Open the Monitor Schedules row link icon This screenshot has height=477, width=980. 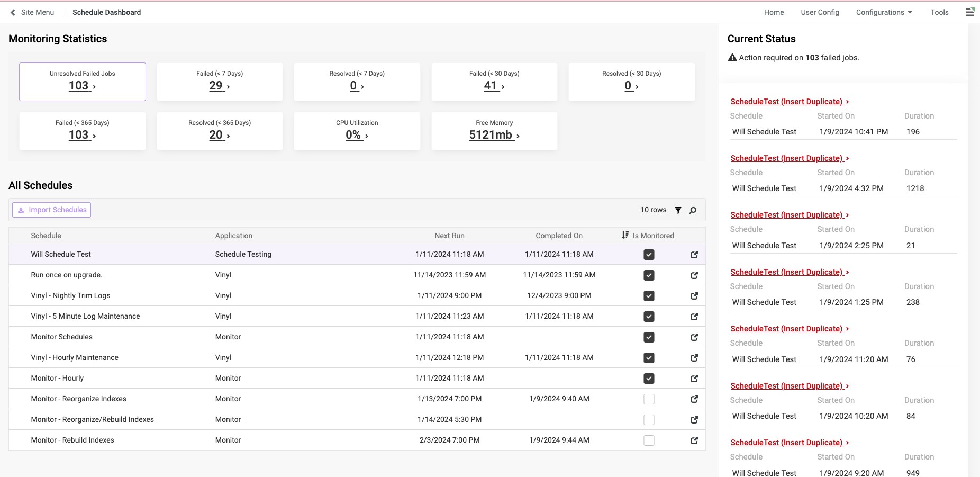694,337
